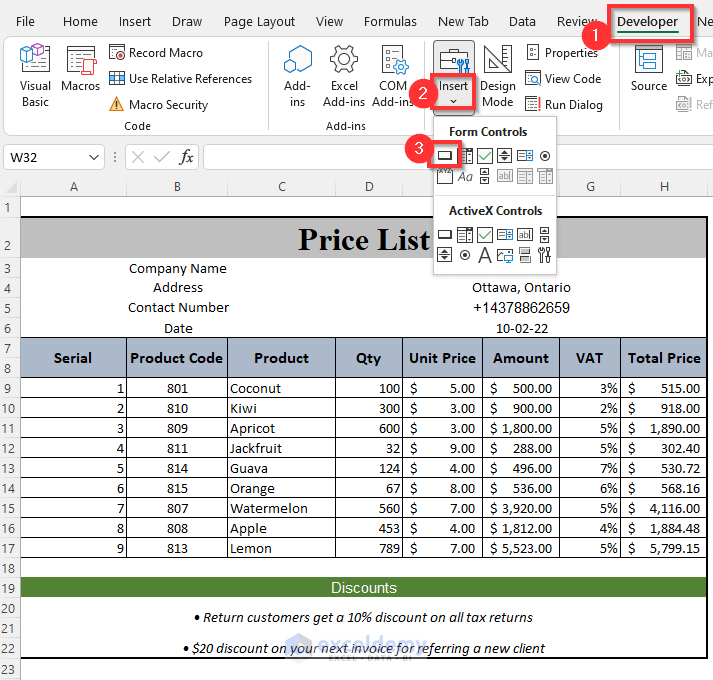Select Form Controls Scroll Bar

[x=485, y=176]
